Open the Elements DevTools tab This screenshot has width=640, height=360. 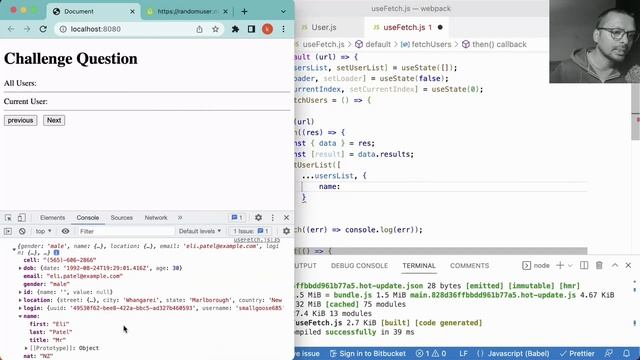click(x=52, y=218)
